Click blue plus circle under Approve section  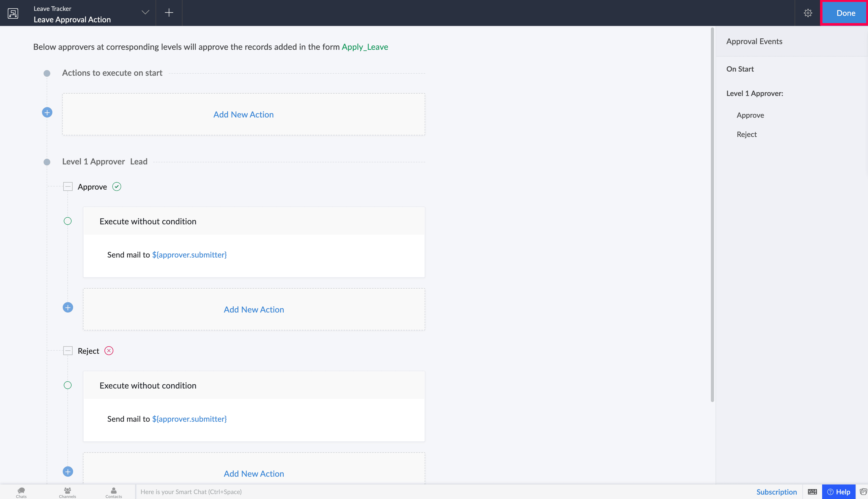pos(68,307)
